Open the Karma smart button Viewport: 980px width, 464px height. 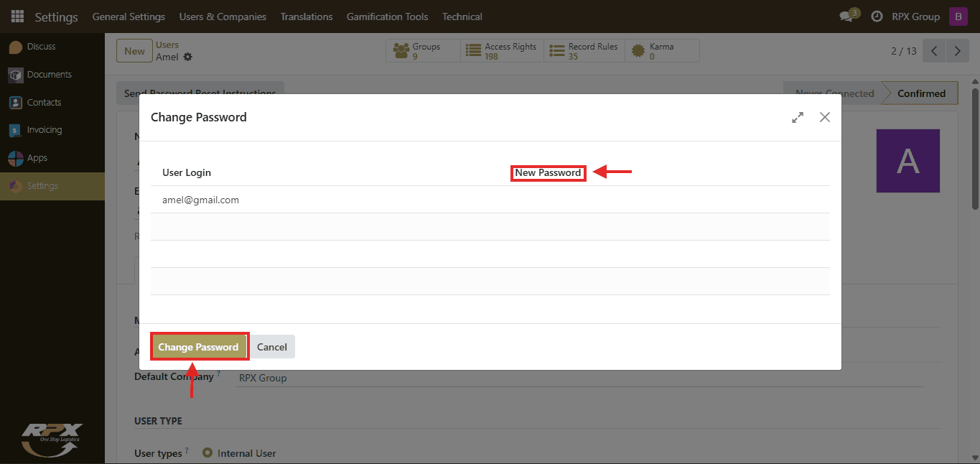(x=662, y=51)
